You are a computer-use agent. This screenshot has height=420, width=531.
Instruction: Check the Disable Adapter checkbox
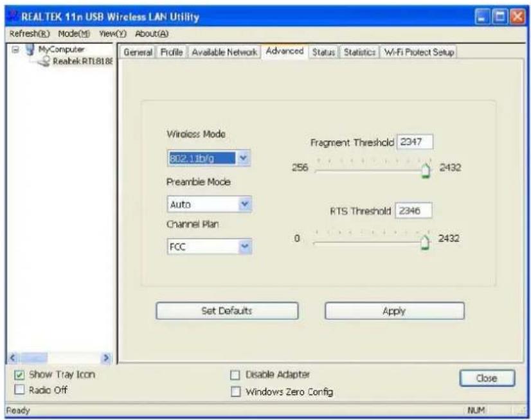coord(235,375)
